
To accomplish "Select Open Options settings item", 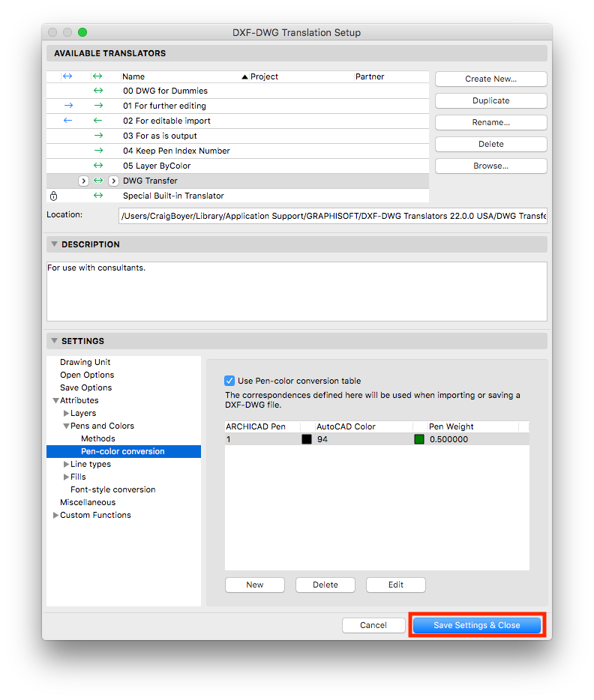I will pos(87,375).
